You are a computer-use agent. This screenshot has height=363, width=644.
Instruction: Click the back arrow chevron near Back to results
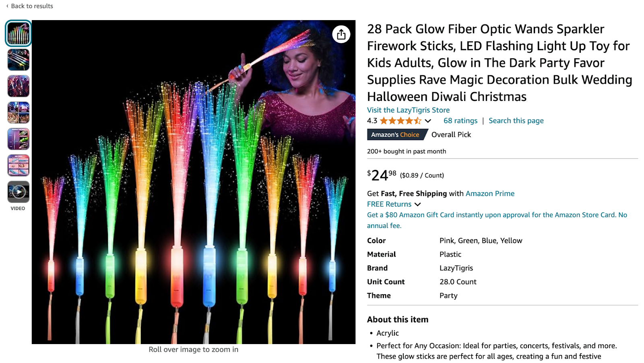coord(8,6)
